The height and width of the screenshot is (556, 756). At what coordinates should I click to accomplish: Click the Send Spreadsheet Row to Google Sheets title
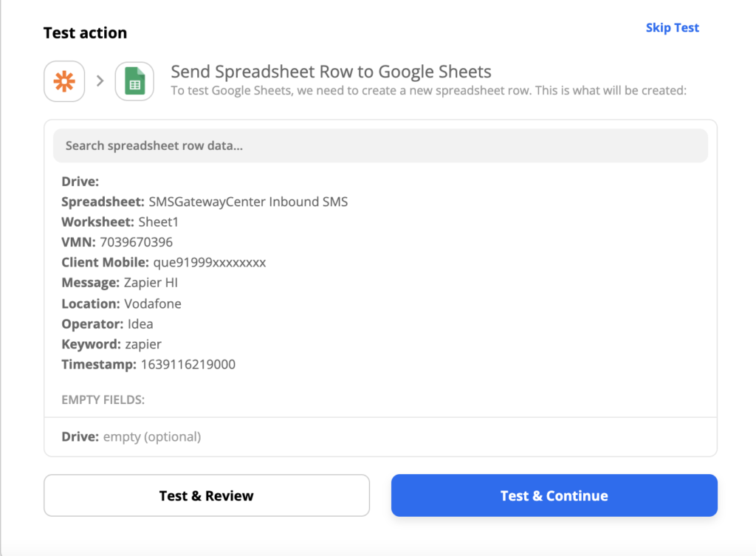[x=331, y=72]
